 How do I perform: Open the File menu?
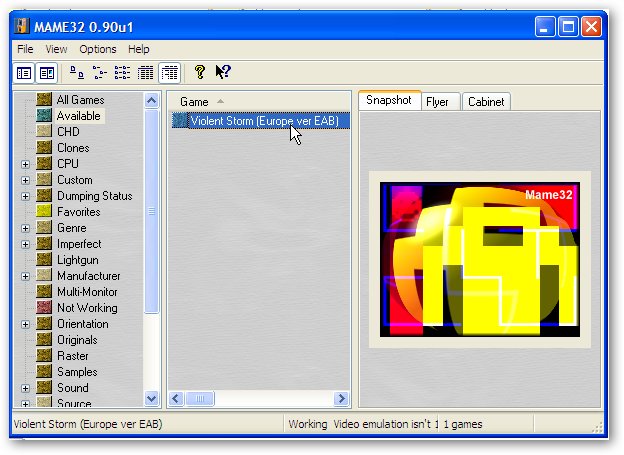point(25,49)
